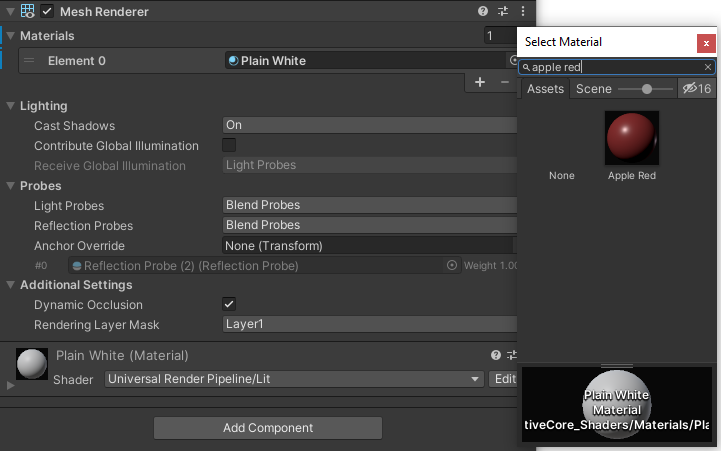Uncheck Dynamic Occlusion option
The width and height of the screenshot is (721, 451).
229,304
